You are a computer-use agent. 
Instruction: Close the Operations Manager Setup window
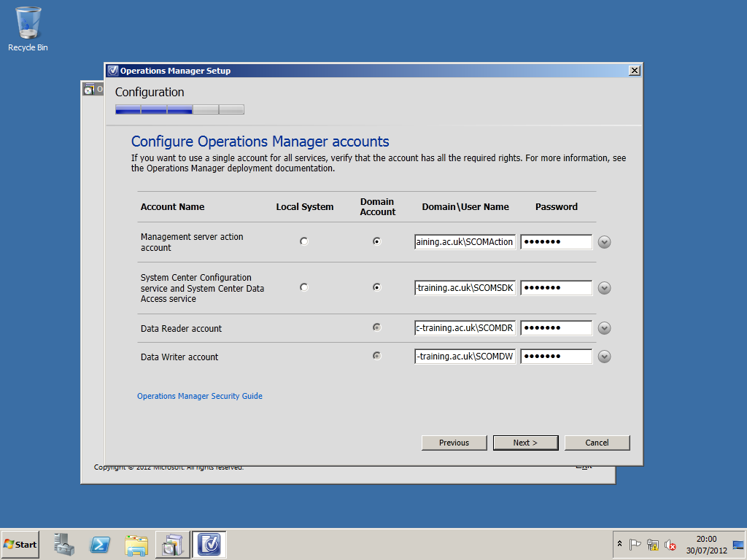pyautogui.click(x=634, y=71)
